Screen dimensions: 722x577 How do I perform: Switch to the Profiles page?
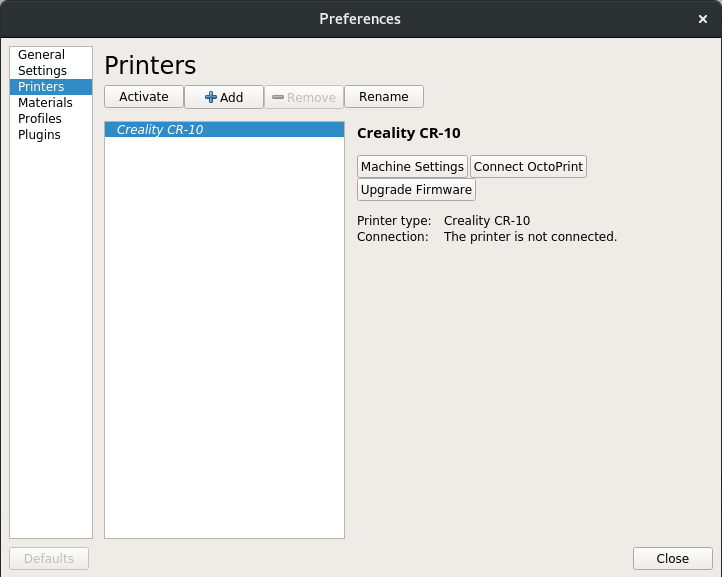pyautogui.click(x=51, y=119)
